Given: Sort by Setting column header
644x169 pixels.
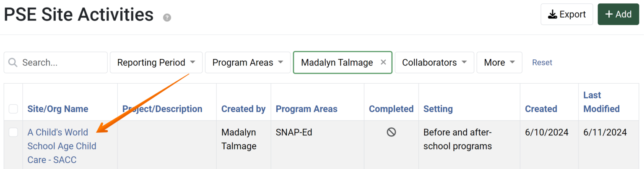Looking at the screenshot, I should [438, 109].
